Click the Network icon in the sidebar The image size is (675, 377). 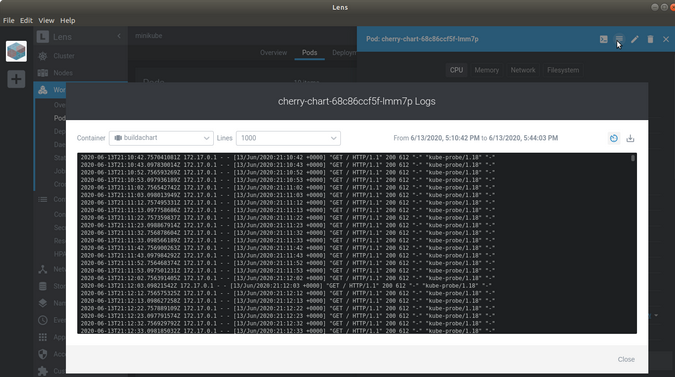tap(43, 269)
